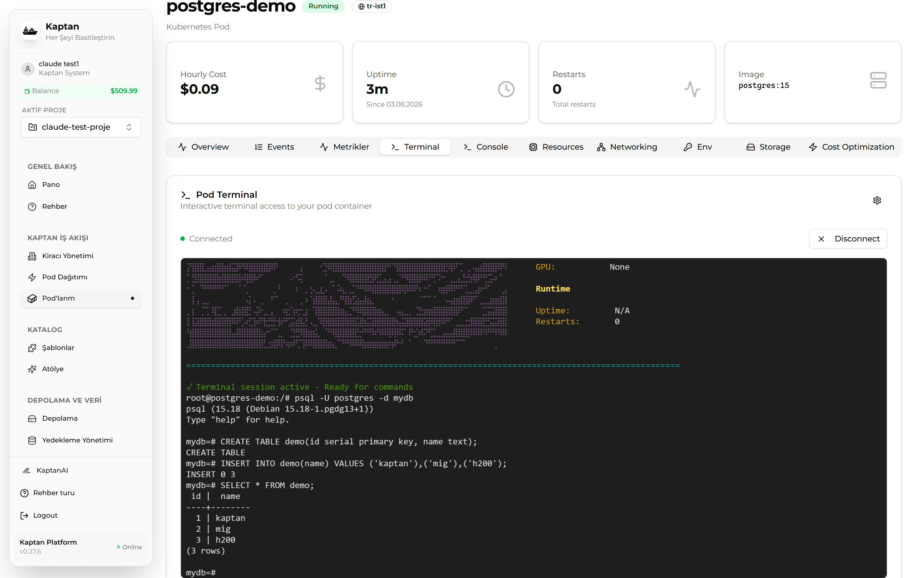Expand the claude-test-proje project selector
The height and width of the screenshot is (578, 924).
[x=81, y=127]
